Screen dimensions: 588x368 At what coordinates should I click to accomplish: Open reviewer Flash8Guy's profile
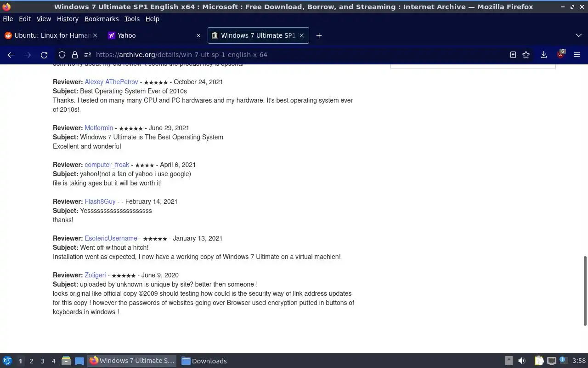(100, 201)
